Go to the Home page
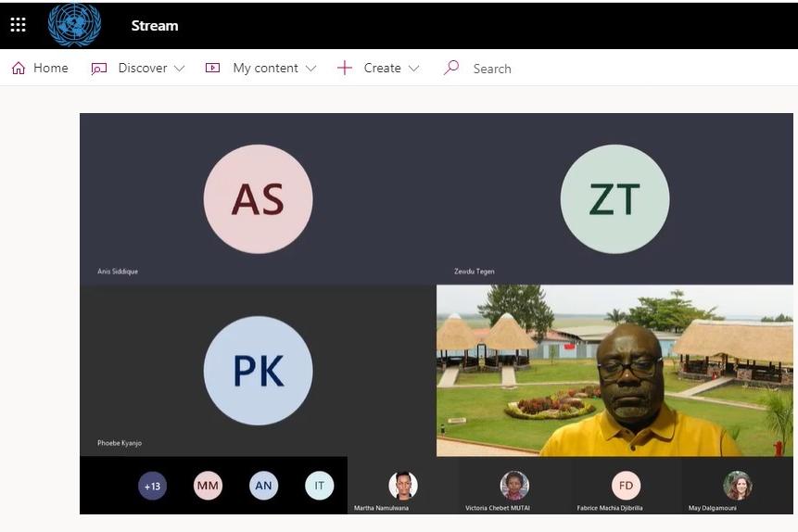 point(40,68)
